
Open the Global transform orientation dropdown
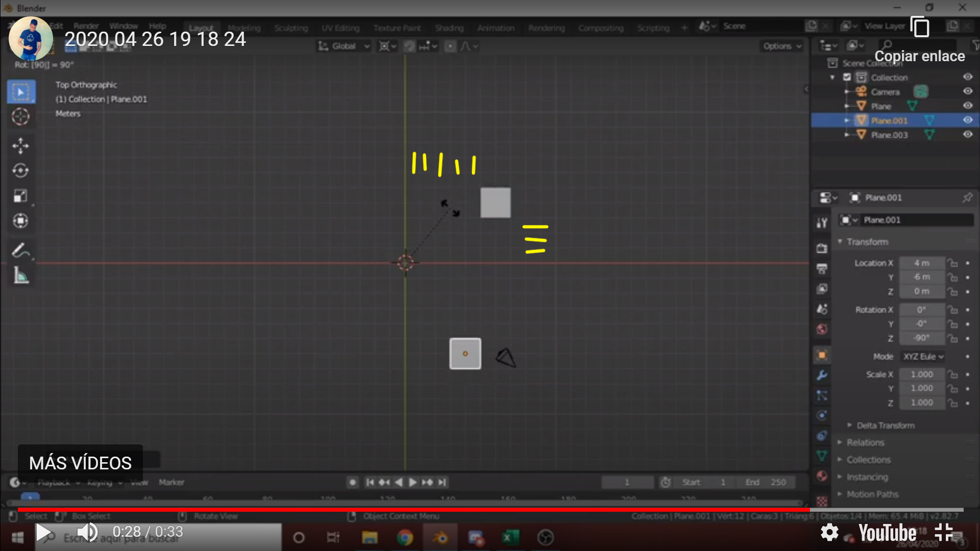click(x=344, y=46)
